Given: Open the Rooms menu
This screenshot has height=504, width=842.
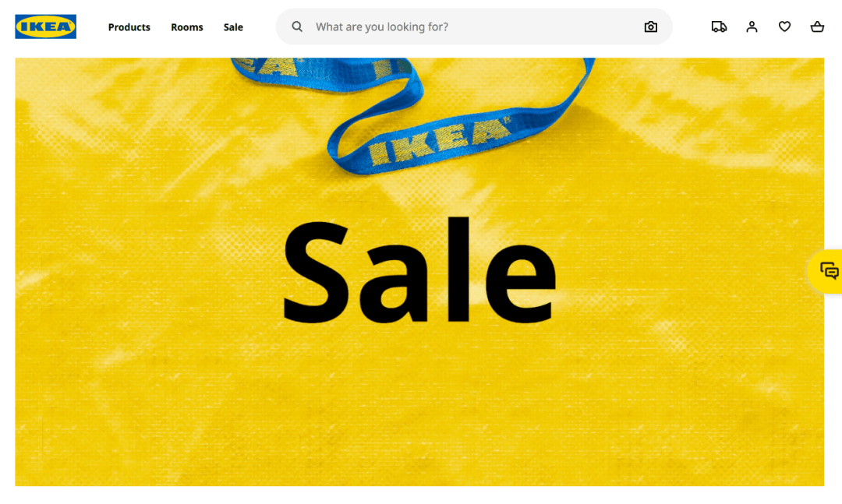Looking at the screenshot, I should point(187,26).
